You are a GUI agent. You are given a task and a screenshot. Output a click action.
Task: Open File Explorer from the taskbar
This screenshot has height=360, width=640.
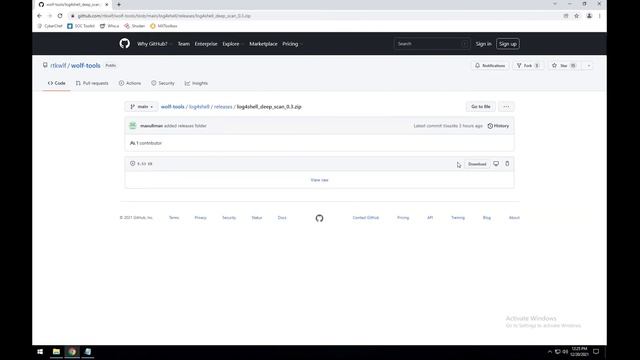(56, 351)
